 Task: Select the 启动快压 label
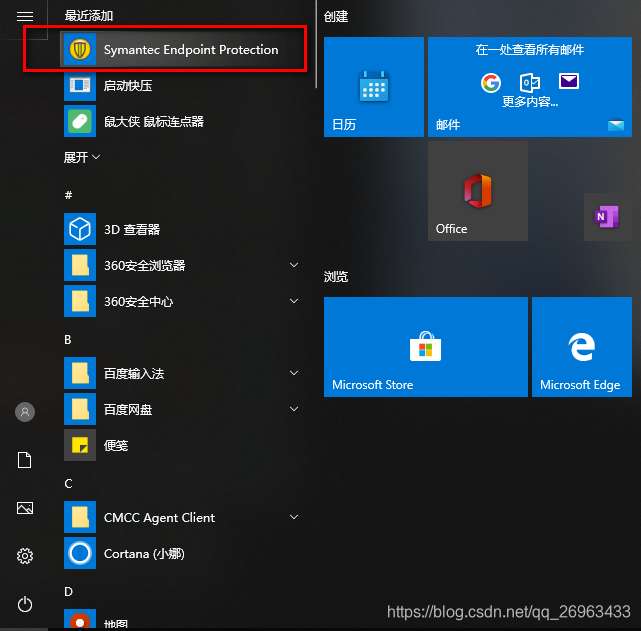pyautogui.click(x=128, y=86)
